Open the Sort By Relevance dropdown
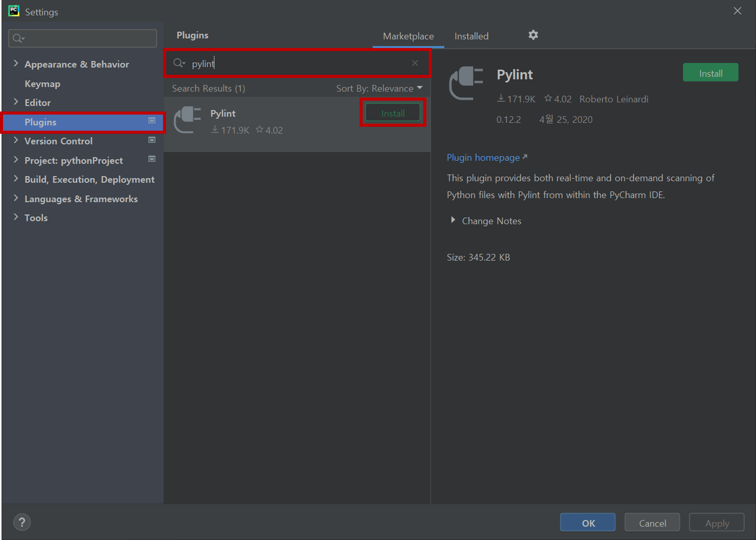 pyautogui.click(x=379, y=88)
